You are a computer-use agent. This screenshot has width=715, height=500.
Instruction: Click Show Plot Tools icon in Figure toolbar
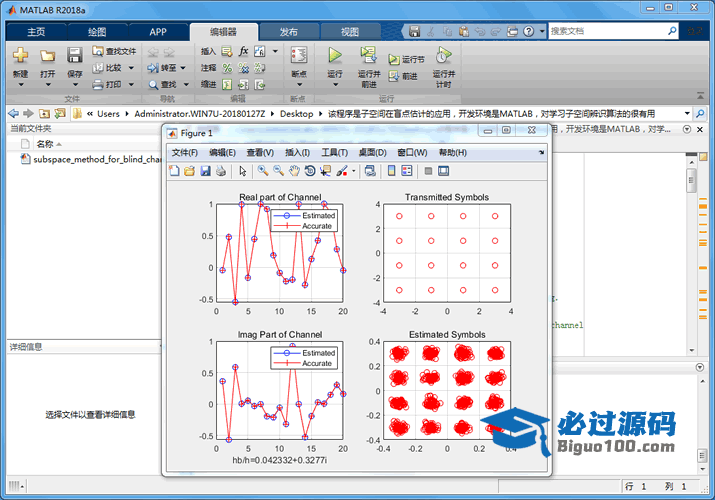[x=443, y=171]
